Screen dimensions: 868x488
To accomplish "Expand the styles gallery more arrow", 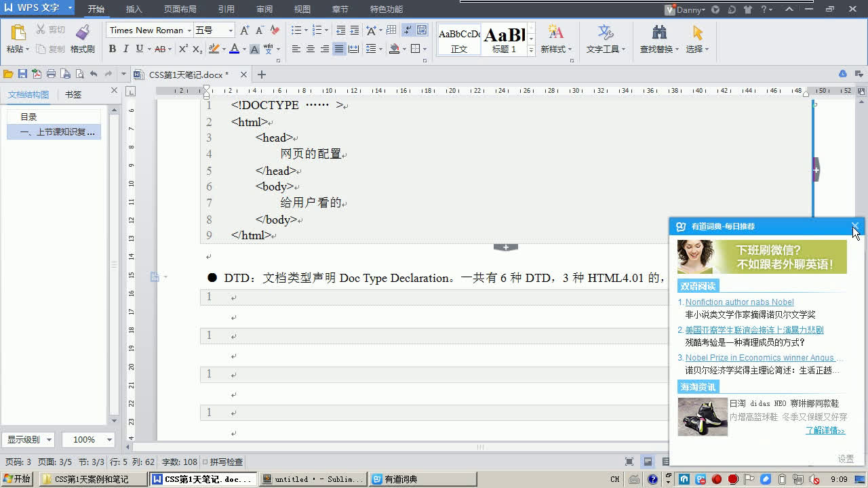I will [x=532, y=49].
